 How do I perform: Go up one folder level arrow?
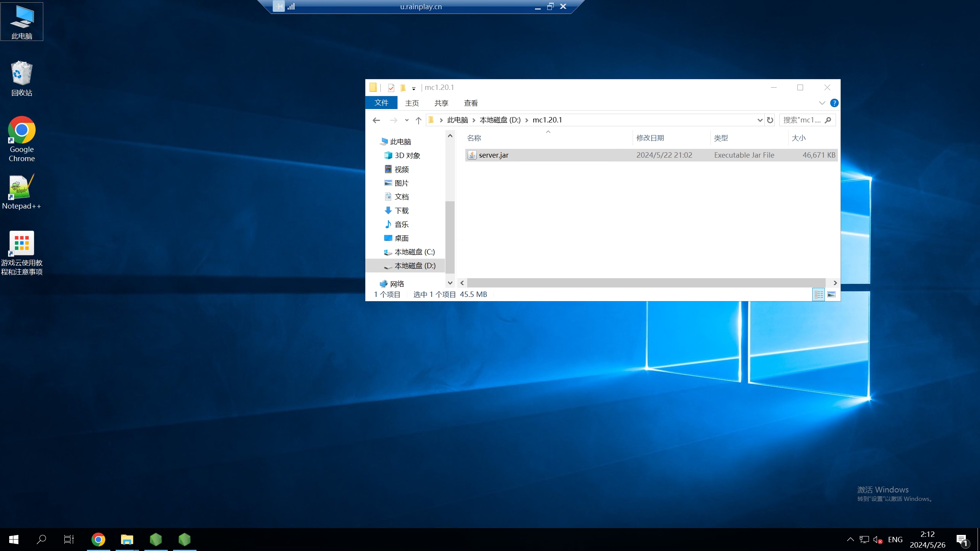coord(418,121)
